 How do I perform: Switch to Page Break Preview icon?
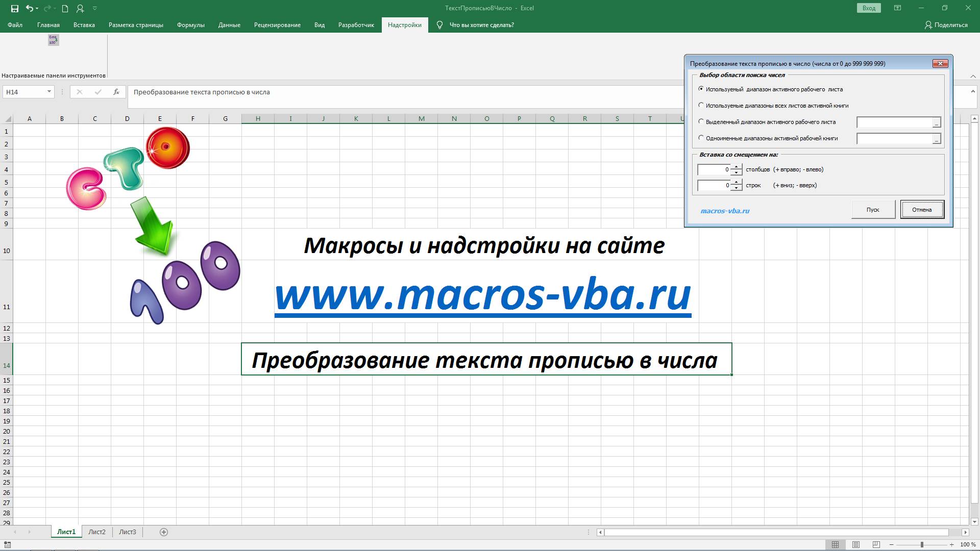pos(876,544)
